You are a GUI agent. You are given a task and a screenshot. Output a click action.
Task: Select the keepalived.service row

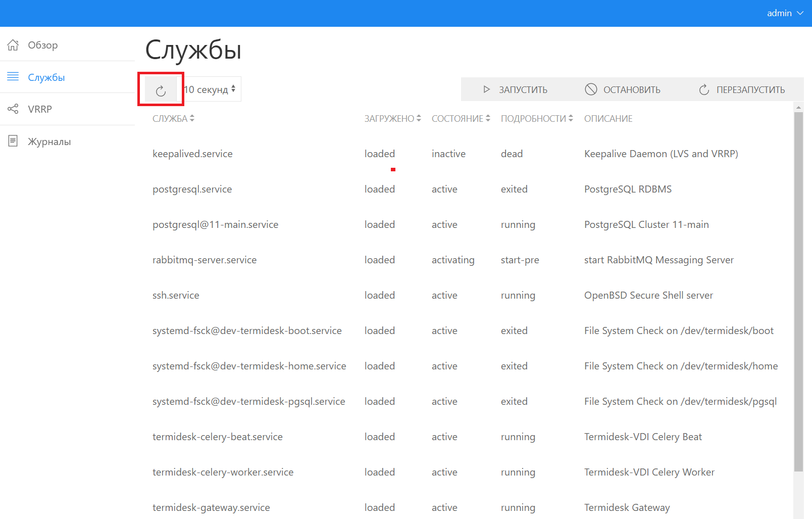pyautogui.click(x=192, y=154)
